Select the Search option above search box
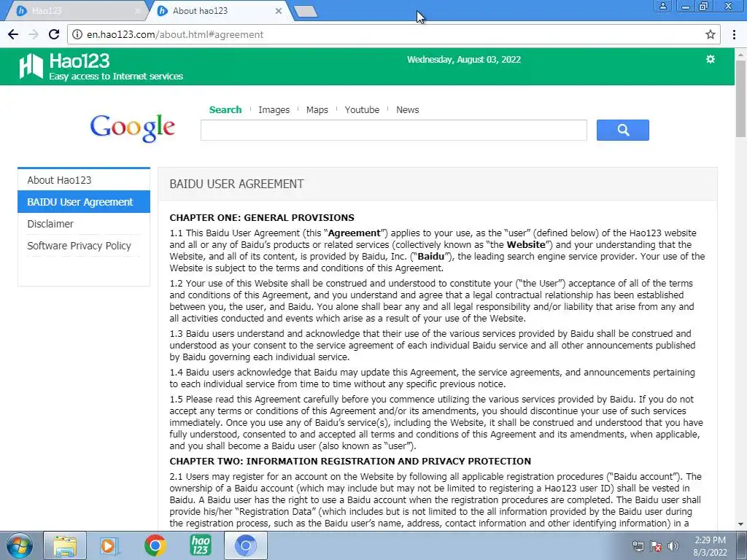The width and height of the screenshot is (747, 560). point(225,109)
